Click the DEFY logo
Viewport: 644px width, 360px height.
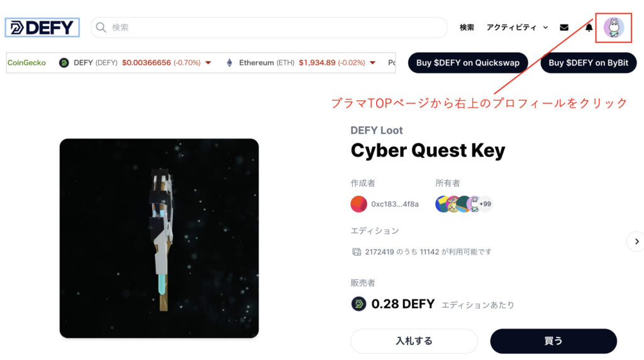pyautogui.click(x=42, y=28)
